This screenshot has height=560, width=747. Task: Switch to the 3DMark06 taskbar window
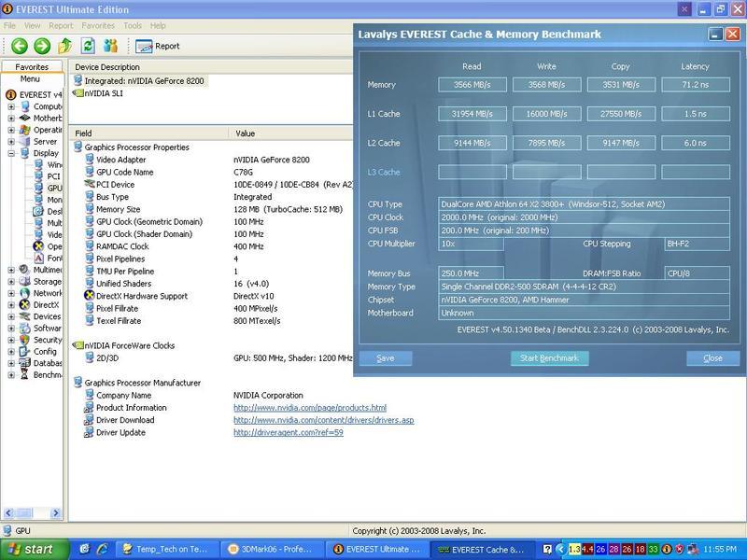(273, 550)
